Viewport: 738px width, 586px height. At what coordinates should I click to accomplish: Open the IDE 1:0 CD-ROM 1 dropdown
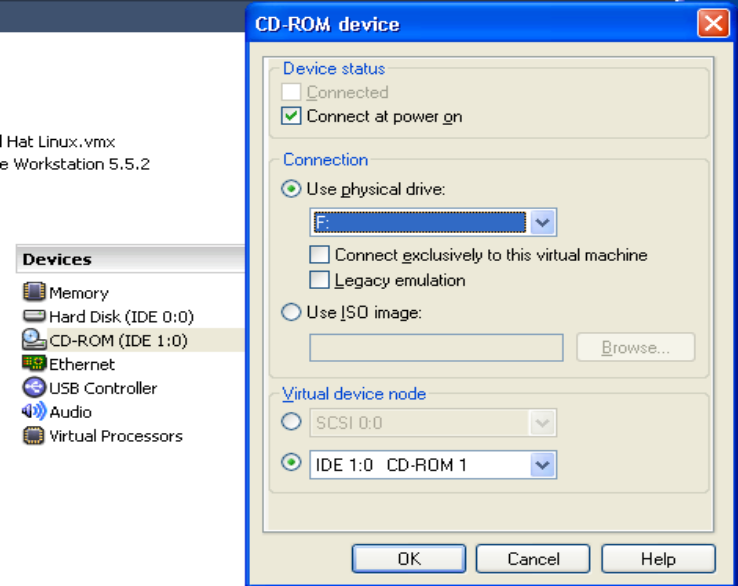(x=542, y=465)
